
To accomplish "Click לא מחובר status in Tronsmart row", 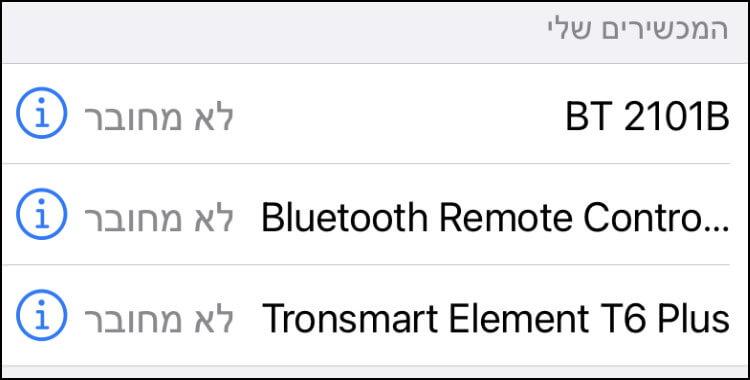I will click(x=159, y=319).
